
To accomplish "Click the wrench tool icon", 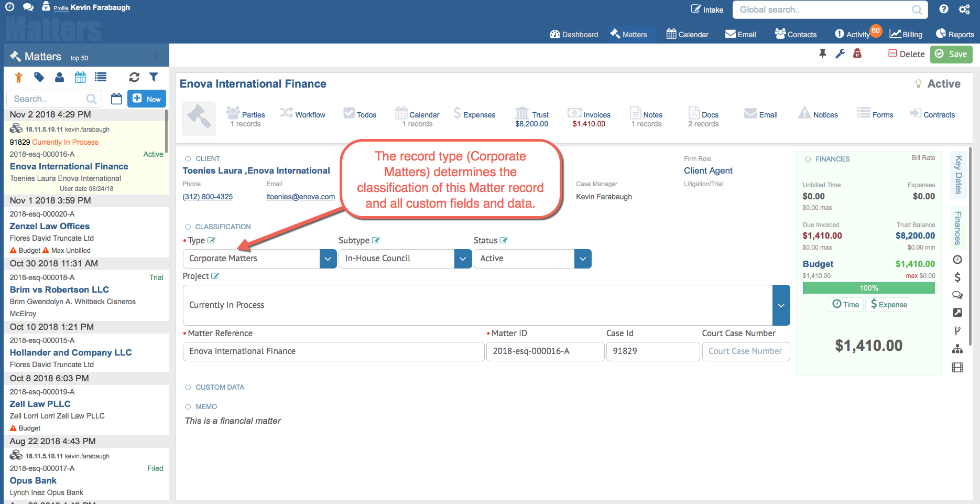I will pos(840,53).
